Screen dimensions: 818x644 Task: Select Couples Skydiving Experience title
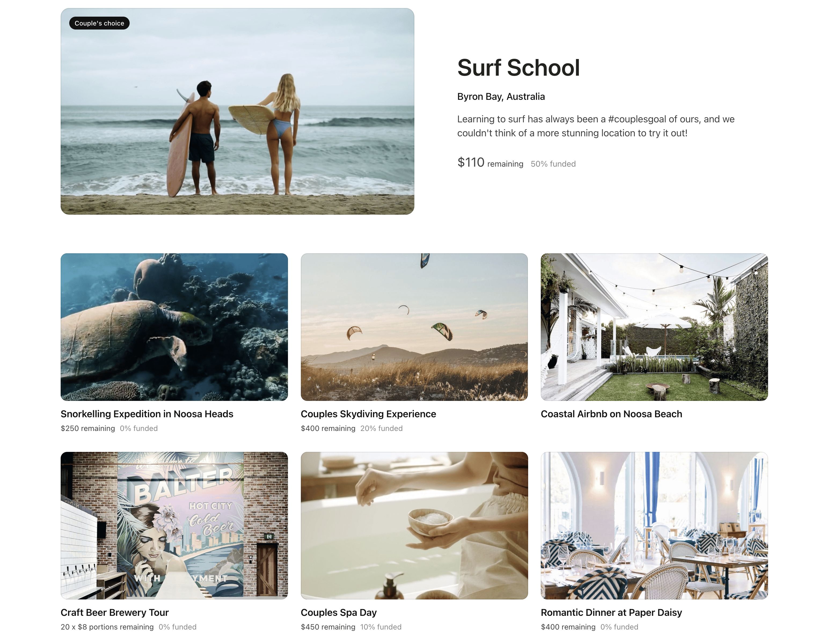(x=368, y=414)
